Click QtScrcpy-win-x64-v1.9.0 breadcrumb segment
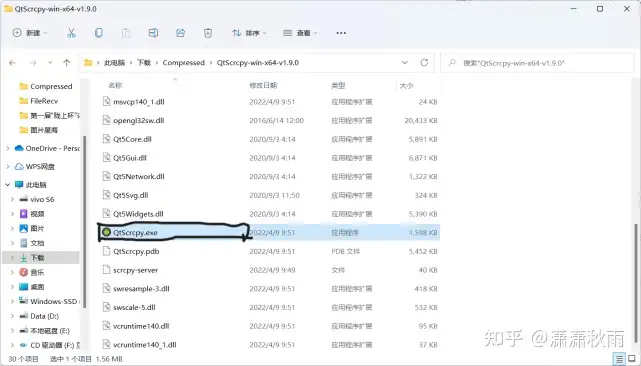 pyautogui.click(x=258, y=63)
